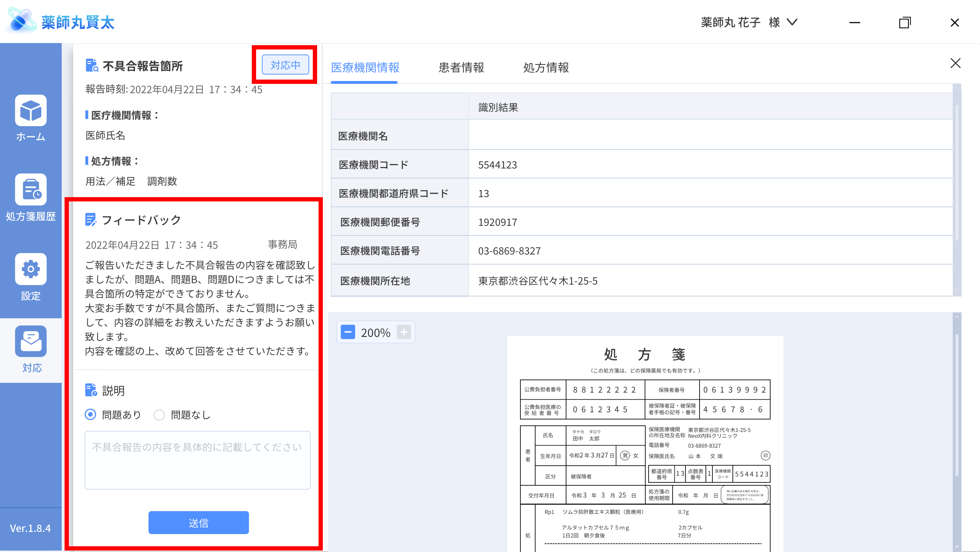
Task: Click the フィードバック note icon
Action: (x=91, y=220)
